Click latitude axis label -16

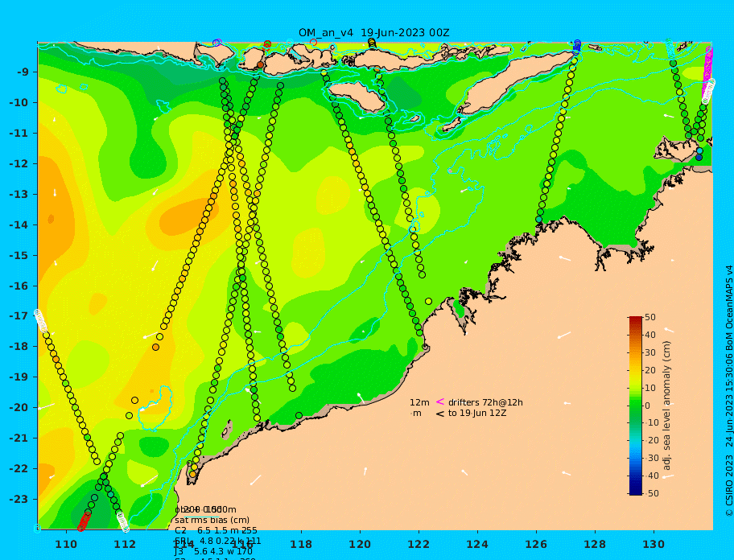coord(19,286)
